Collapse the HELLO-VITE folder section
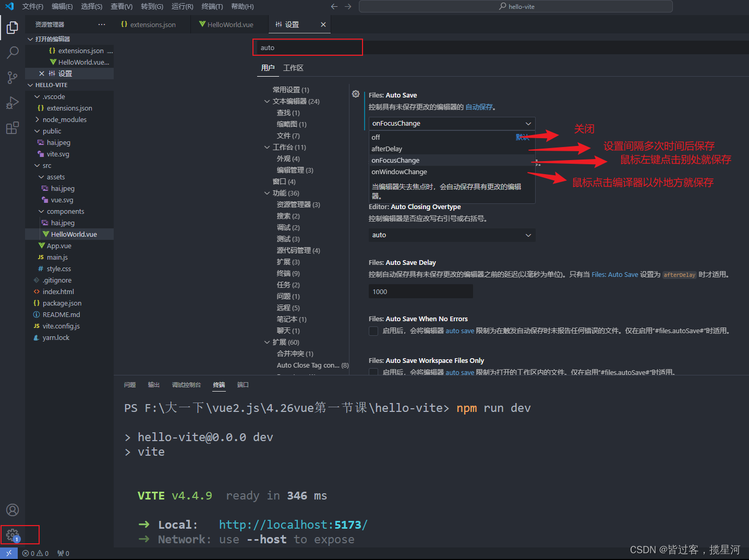 click(x=30, y=85)
